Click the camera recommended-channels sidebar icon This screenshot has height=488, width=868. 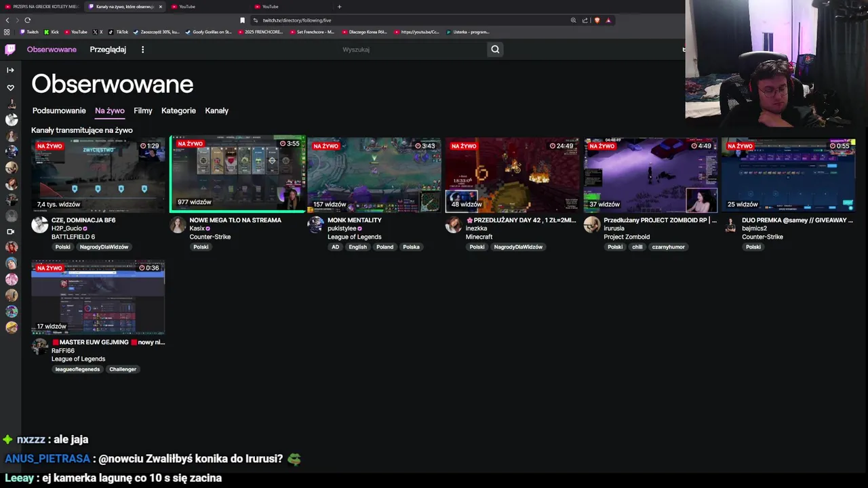pos(10,232)
